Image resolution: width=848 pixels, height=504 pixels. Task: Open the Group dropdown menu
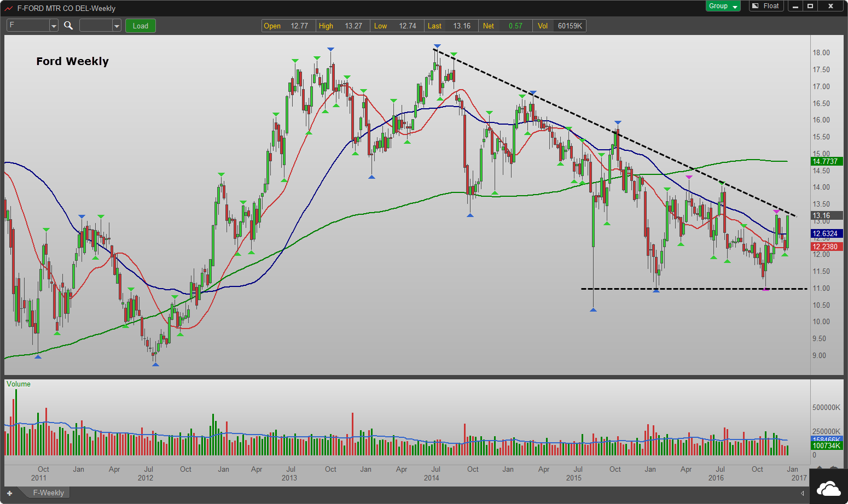723,6
